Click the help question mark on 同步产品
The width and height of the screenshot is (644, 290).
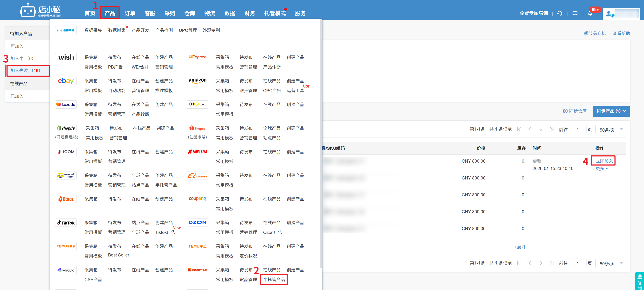[618, 111]
